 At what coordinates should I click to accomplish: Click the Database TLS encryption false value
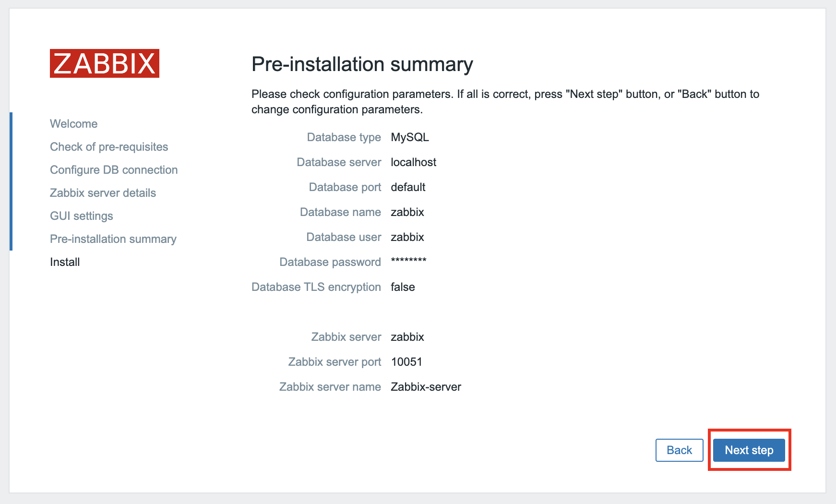[x=403, y=287]
